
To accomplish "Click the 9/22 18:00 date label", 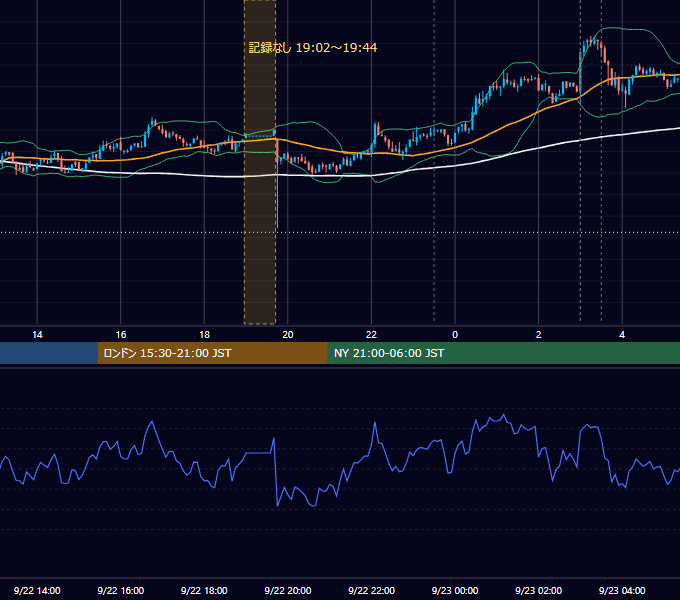I will coord(204,590).
